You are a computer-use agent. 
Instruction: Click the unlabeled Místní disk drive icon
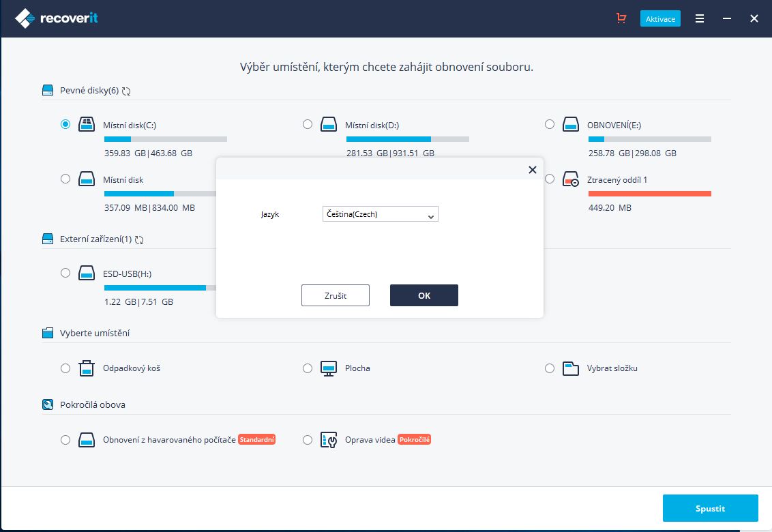pos(87,179)
